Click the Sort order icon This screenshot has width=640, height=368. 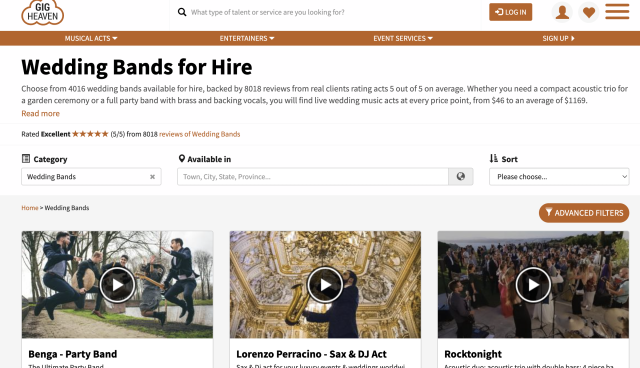(493, 158)
